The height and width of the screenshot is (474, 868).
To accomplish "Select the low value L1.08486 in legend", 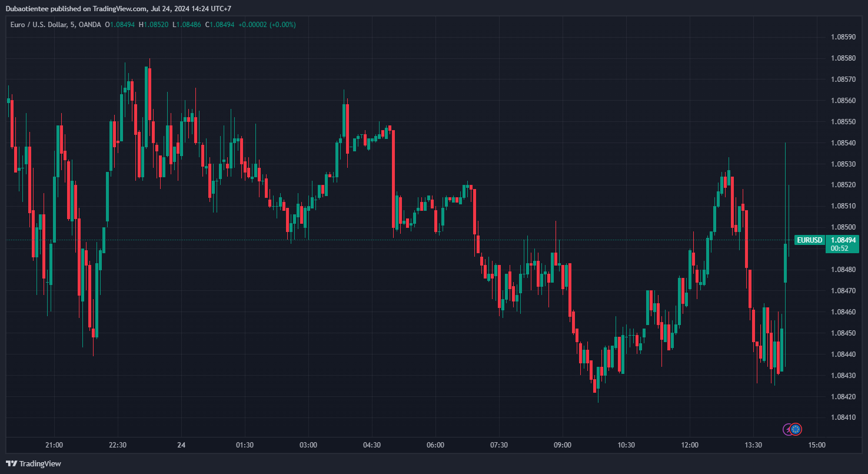I will click(x=187, y=25).
